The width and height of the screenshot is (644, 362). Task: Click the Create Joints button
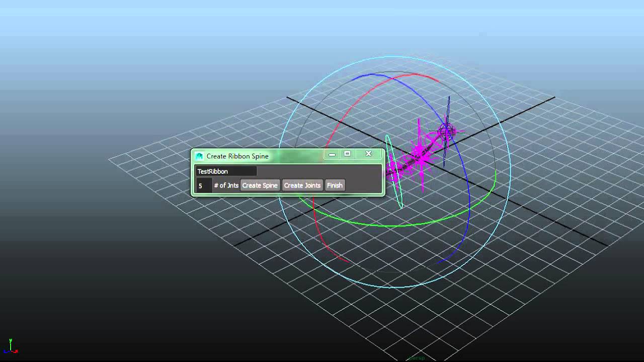tap(302, 186)
